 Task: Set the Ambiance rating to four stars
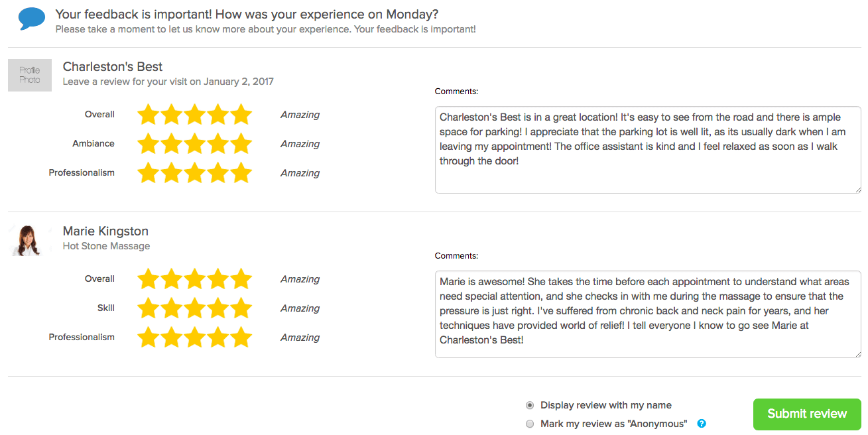(x=219, y=144)
